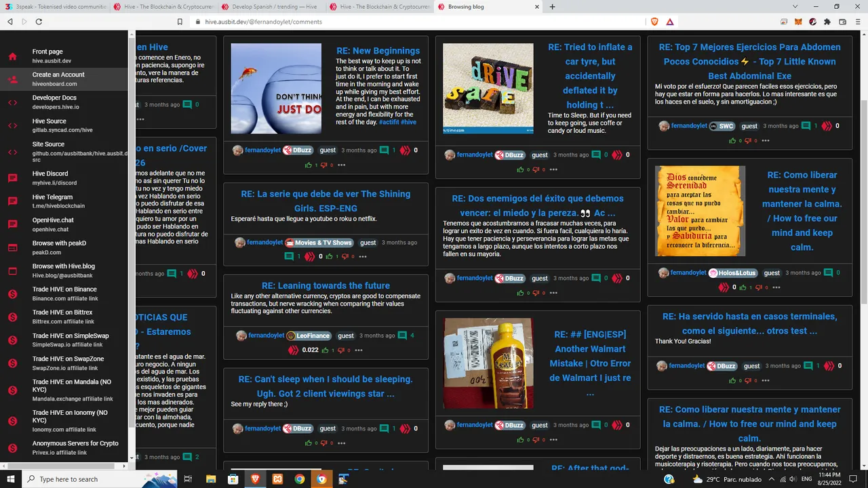Downvote the Tried to inflate tyre comment
Viewport: 868px width, 488px height.
(x=536, y=169)
